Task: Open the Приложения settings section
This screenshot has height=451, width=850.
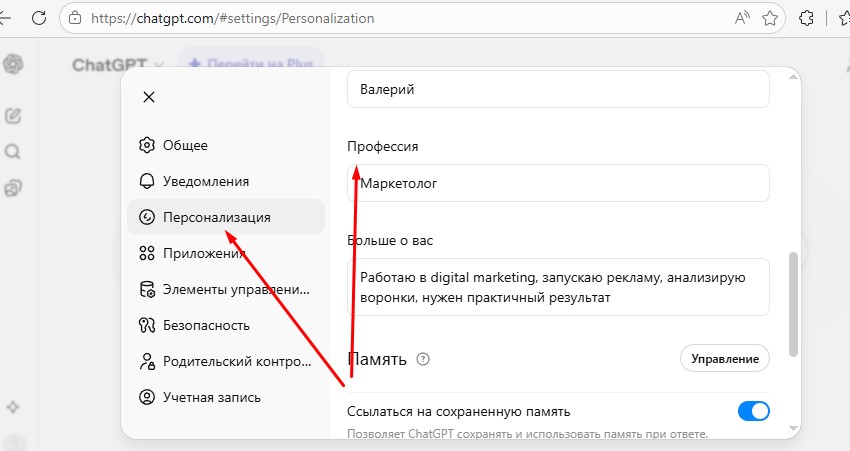Action: [x=226, y=253]
